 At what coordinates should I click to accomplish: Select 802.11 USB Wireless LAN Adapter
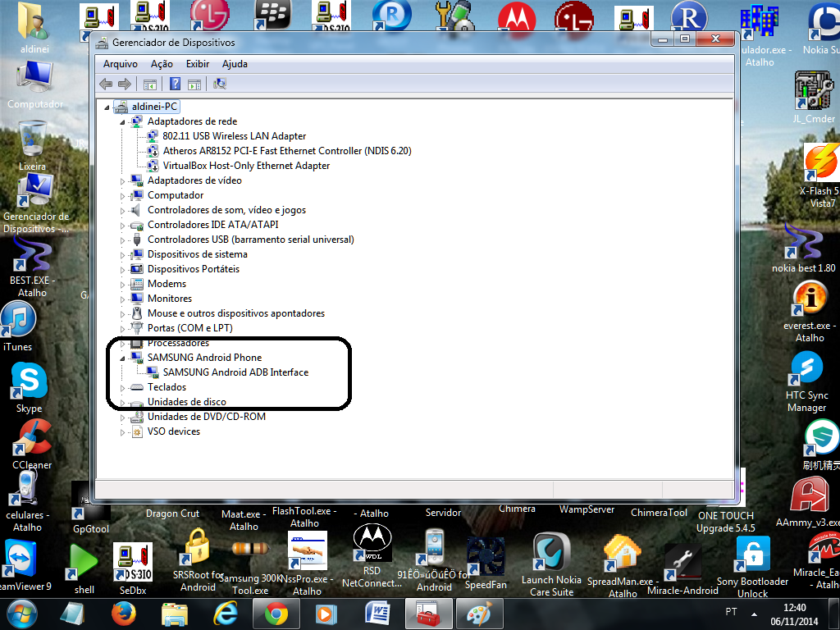[x=234, y=136]
